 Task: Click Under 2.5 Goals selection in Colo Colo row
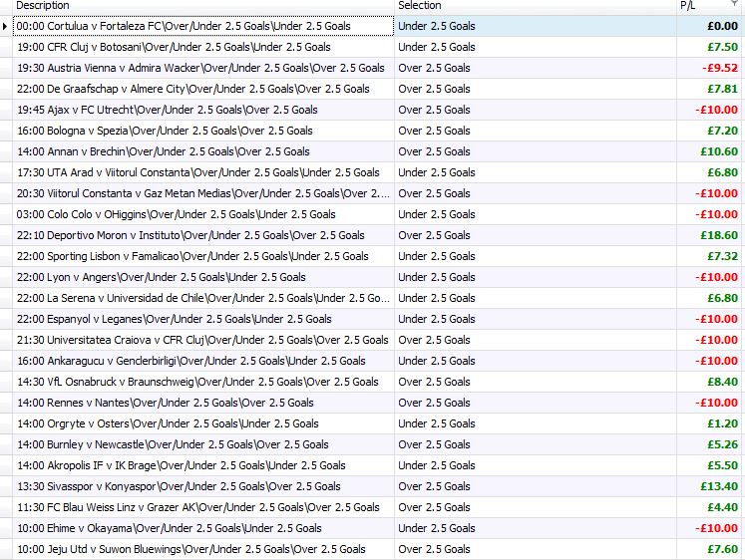pyautogui.click(x=437, y=214)
